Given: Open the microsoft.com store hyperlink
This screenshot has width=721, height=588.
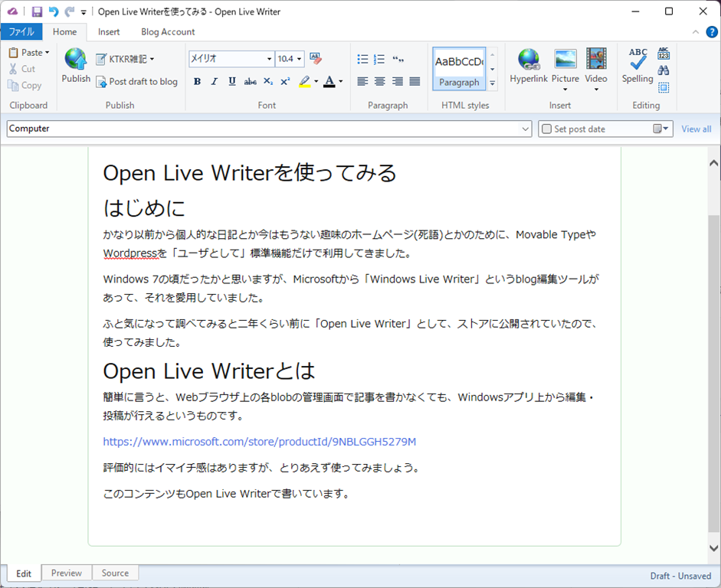Looking at the screenshot, I should (x=259, y=442).
